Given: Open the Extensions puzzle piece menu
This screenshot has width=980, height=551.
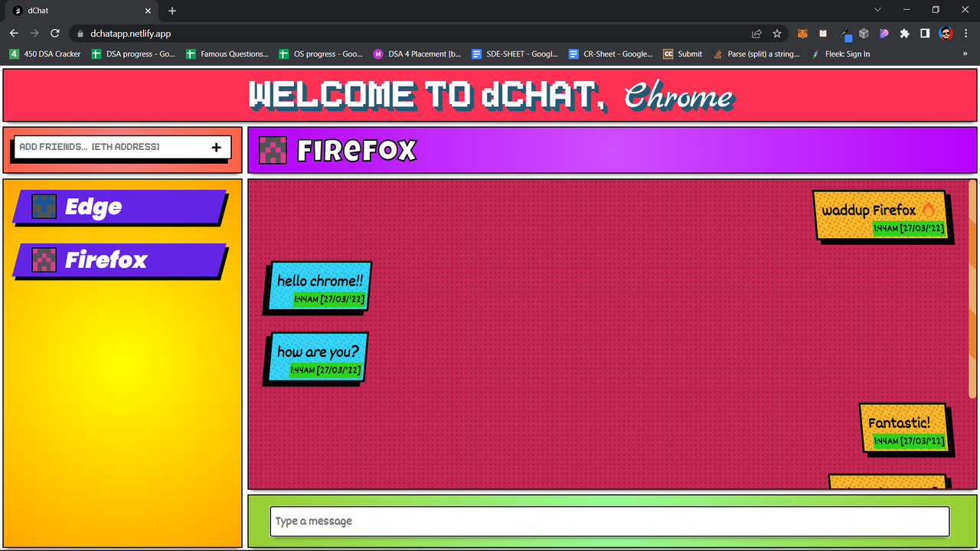Looking at the screenshot, I should coord(904,34).
